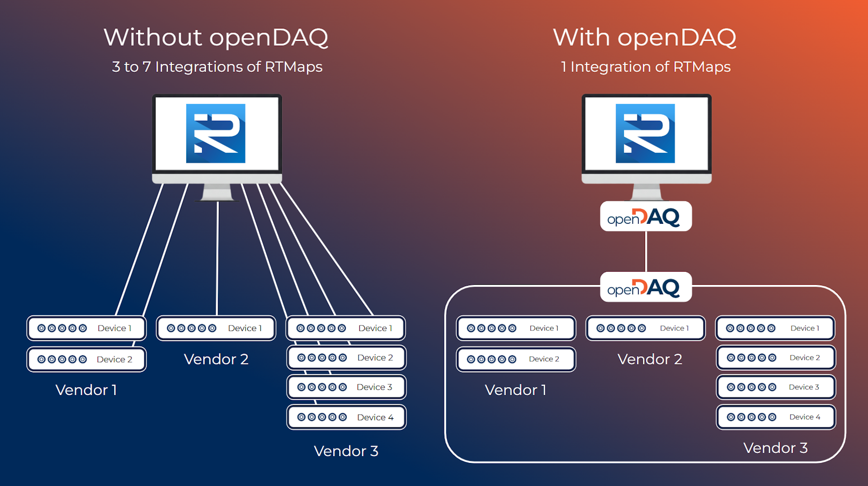868x486 pixels.
Task: Click the lower openDAQ logo badge
Action: pyautogui.click(x=646, y=287)
